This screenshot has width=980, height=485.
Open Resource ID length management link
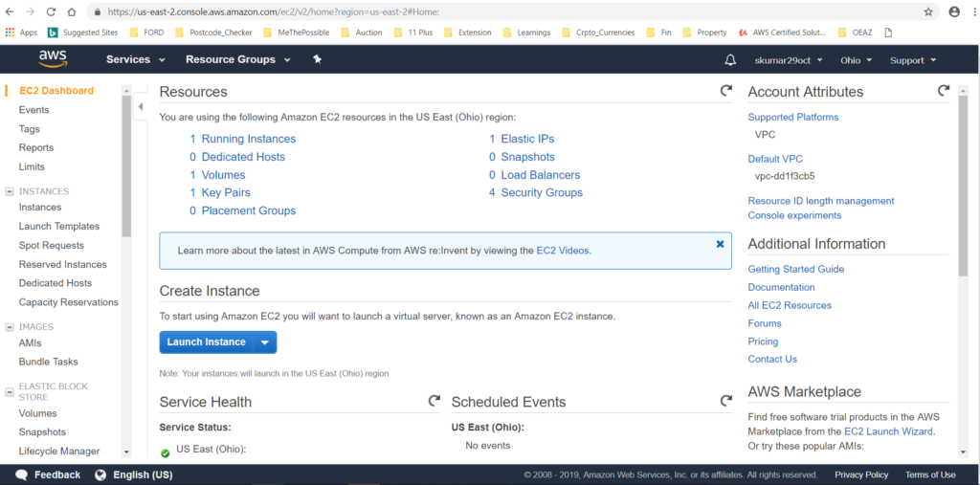[820, 201]
